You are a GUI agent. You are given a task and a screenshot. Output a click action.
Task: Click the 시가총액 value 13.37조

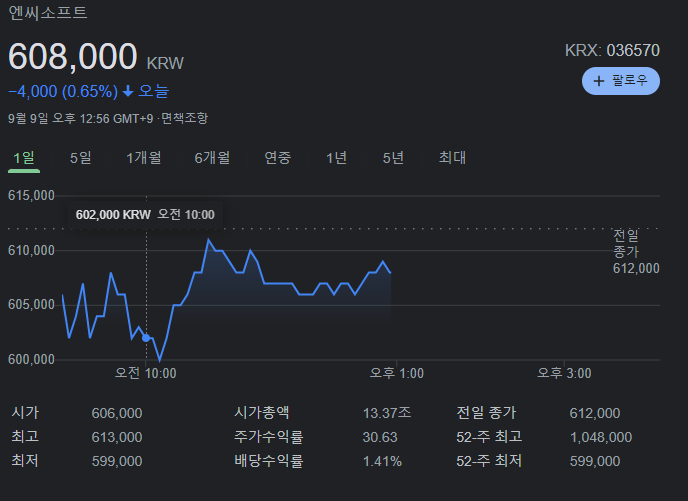point(387,413)
